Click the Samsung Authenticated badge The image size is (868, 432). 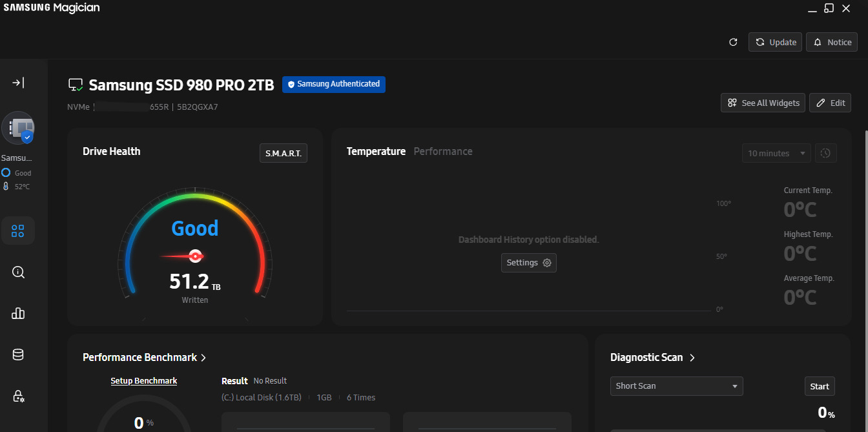pos(334,84)
